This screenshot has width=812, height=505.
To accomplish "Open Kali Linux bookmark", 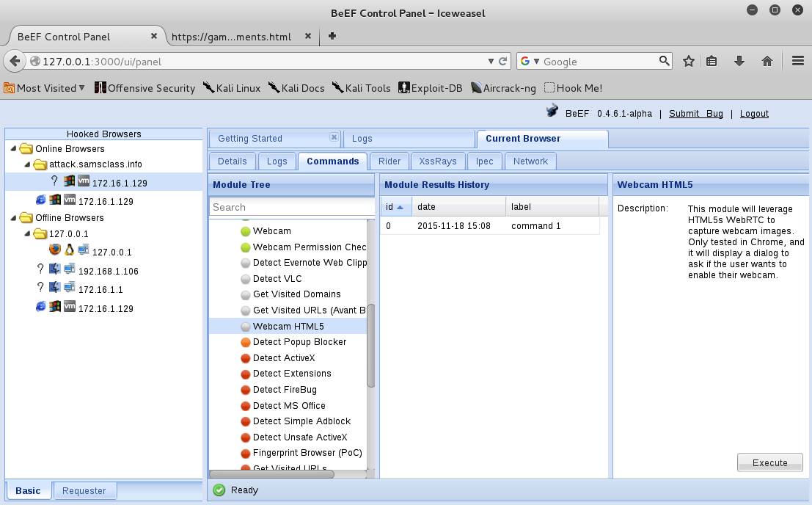I will [232, 88].
